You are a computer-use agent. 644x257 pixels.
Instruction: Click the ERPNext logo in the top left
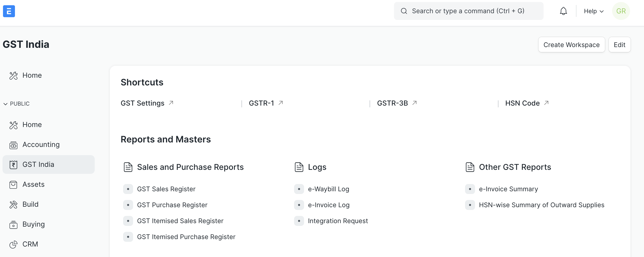(9, 11)
